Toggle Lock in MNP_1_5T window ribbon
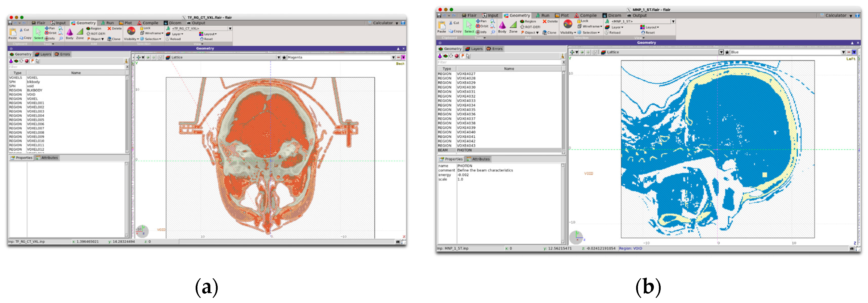Image resolution: width=868 pixels, height=303 pixels. tap(582, 21)
